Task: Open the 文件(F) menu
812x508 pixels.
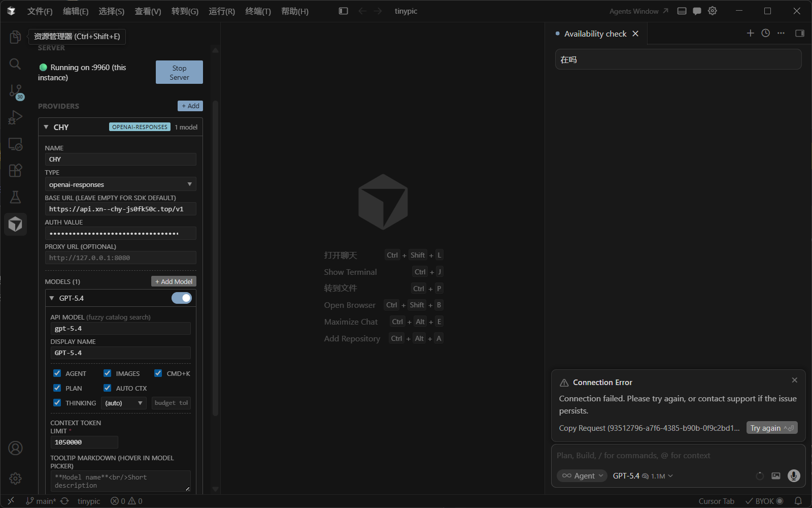Action: [40, 11]
